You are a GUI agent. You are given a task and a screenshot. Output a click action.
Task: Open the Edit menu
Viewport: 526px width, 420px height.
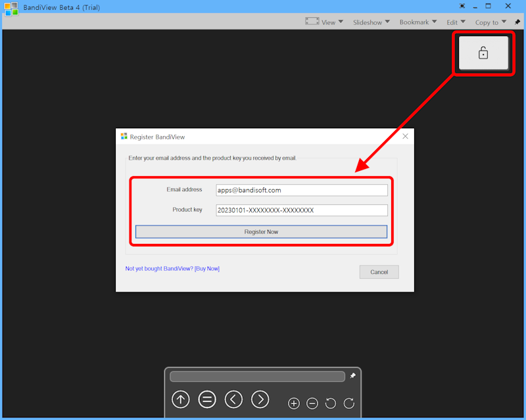[456, 22]
